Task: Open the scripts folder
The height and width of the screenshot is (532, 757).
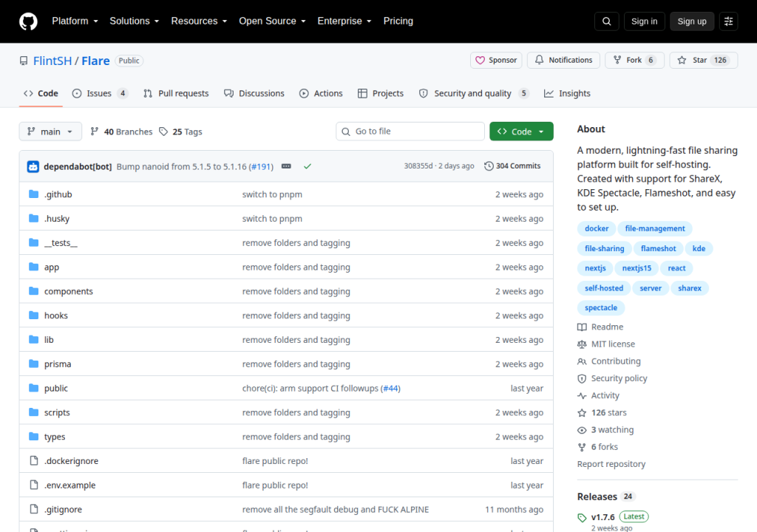Action: coord(57,412)
